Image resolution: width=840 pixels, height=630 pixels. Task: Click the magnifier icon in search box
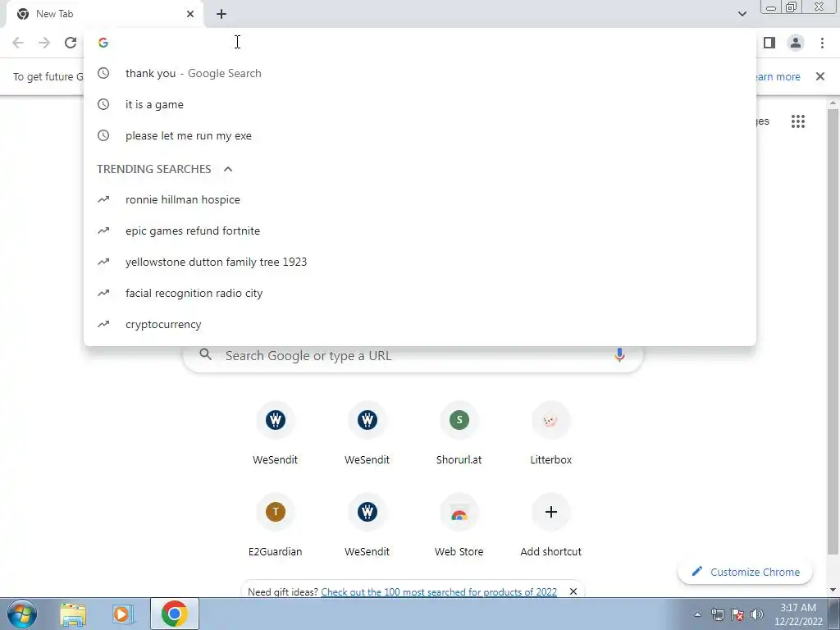pyautogui.click(x=206, y=354)
